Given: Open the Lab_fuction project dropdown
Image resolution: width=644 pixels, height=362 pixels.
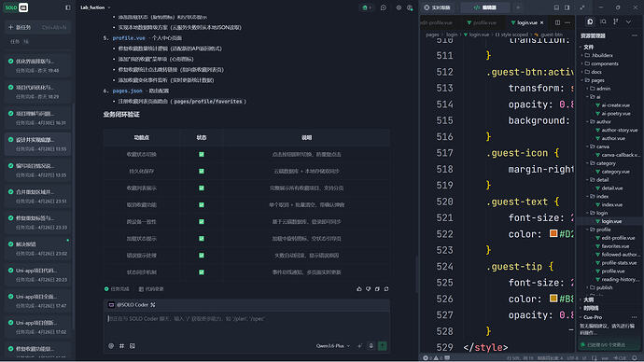Looking at the screenshot, I should click(95, 7).
